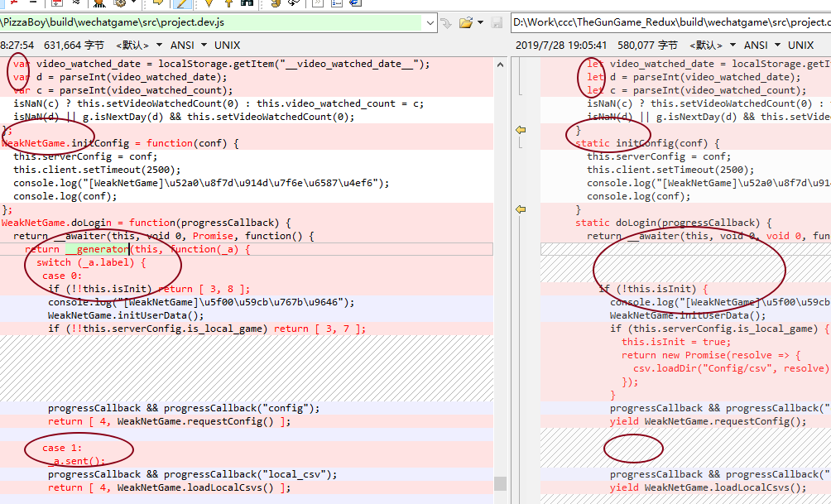This screenshot has height=504, width=831.
Task: Copy the static initConfig section to left
Action: click(521, 130)
